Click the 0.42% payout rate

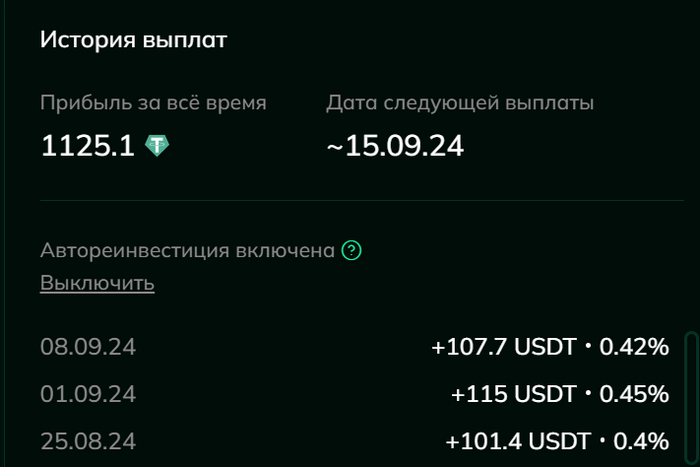(633, 347)
